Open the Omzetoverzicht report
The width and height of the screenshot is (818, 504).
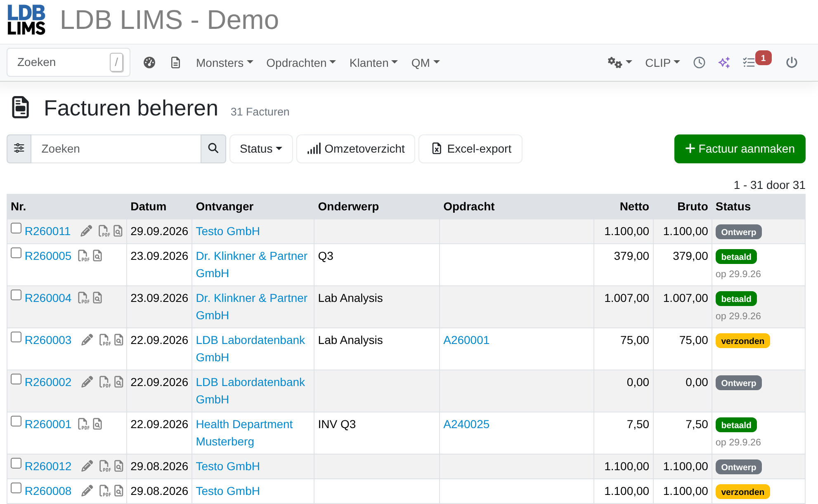356,148
